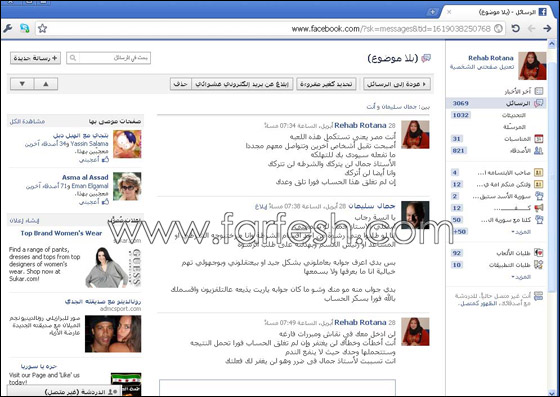Open Friends icon showing 821
The image size is (560, 397).
point(539,151)
